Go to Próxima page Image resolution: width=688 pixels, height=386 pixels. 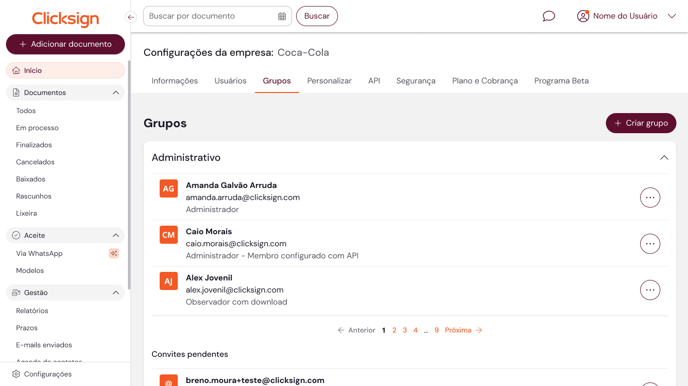coord(463,330)
